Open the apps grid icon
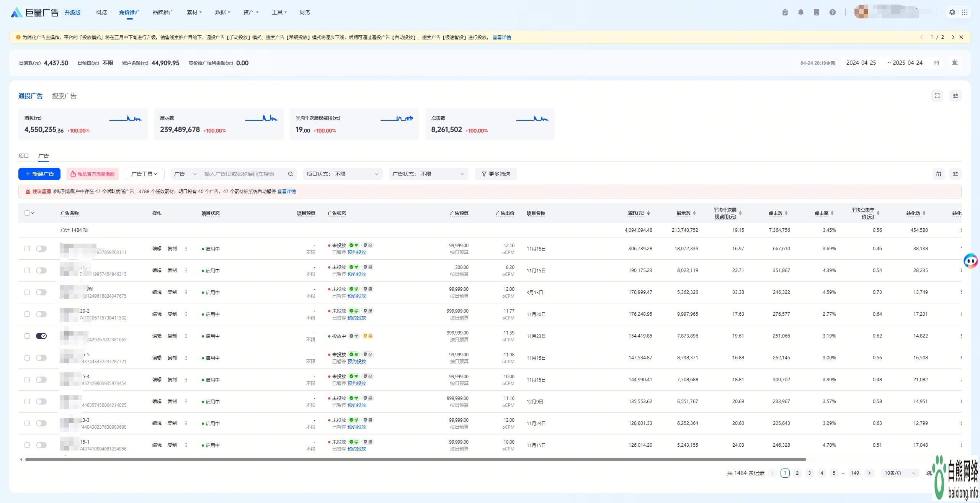This screenshot has height=503, width=980. [x=965, y=12]
